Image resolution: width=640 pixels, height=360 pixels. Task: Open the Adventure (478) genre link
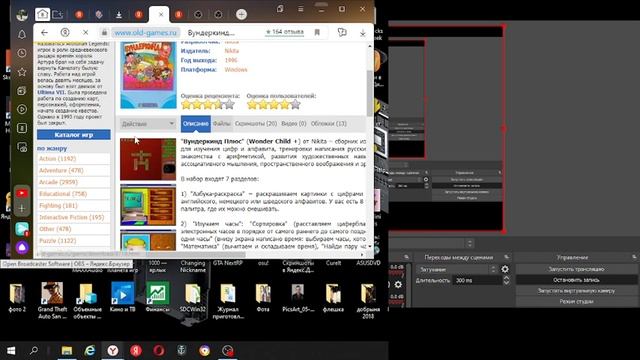click(61, 170)
